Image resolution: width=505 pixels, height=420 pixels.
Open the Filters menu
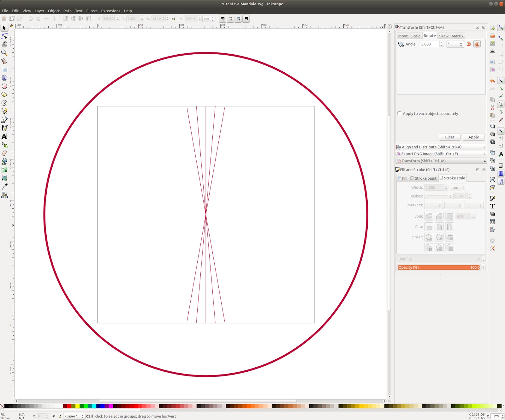tap(92, 11)
